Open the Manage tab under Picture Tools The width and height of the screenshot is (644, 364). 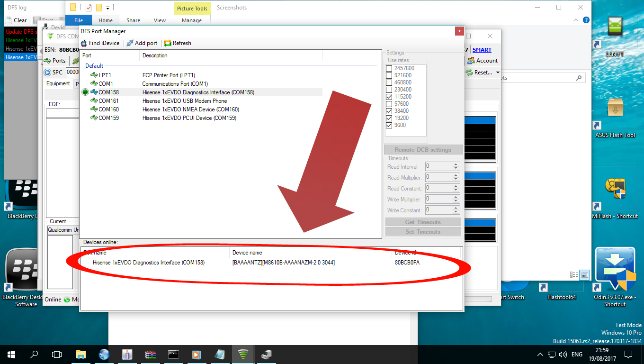pos(192,20)
